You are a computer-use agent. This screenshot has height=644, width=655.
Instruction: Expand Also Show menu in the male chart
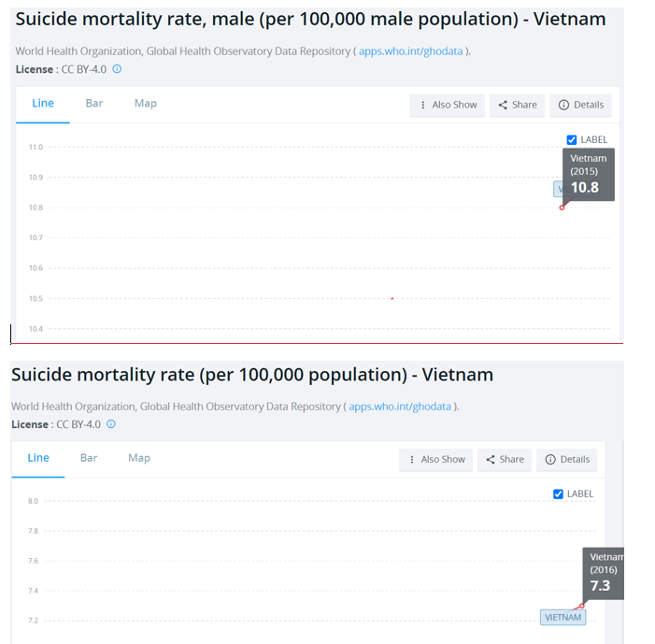(x=448, y=105)
